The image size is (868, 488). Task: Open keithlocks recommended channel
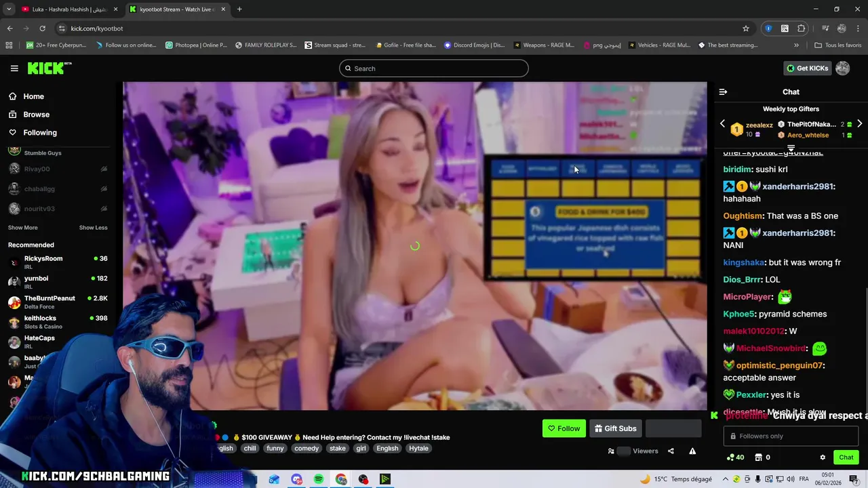[58, 322]
